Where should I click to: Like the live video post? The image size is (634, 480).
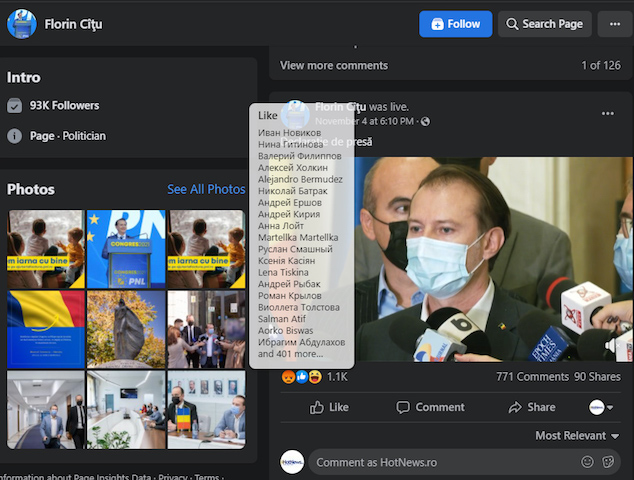(x=329, y=407)
